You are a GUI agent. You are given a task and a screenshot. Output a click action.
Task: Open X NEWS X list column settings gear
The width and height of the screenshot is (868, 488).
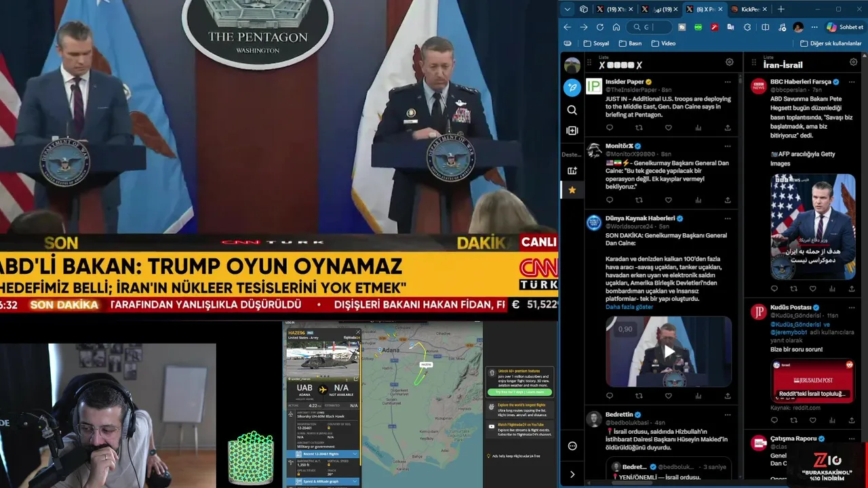click(729, 62)
